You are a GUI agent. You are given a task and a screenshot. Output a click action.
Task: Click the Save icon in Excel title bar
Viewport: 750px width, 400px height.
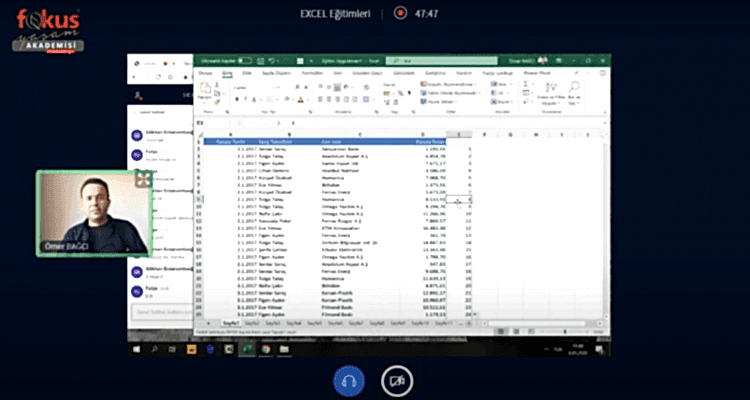[x=260, y=61]
